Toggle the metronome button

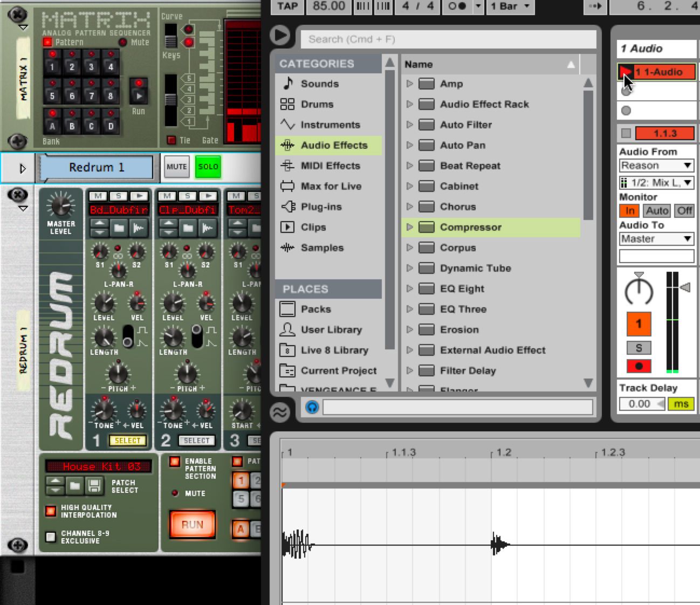point(457,6)
